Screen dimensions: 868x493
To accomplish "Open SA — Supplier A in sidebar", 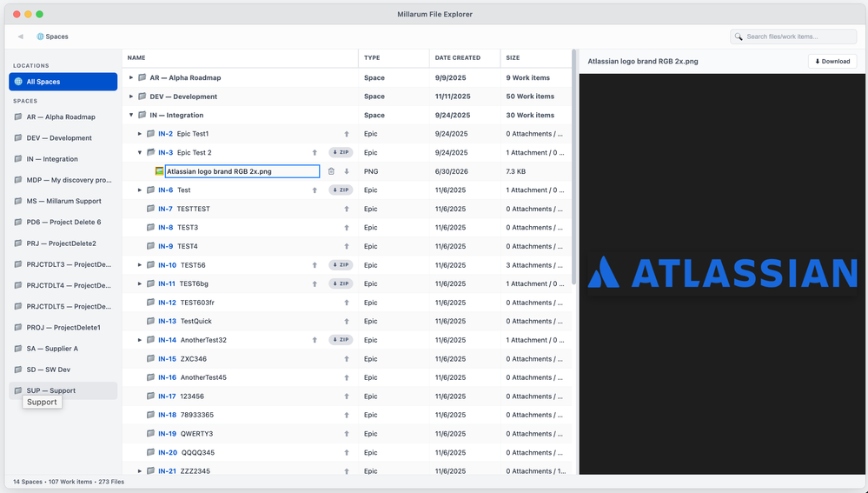I will click(x=63, y=349).
